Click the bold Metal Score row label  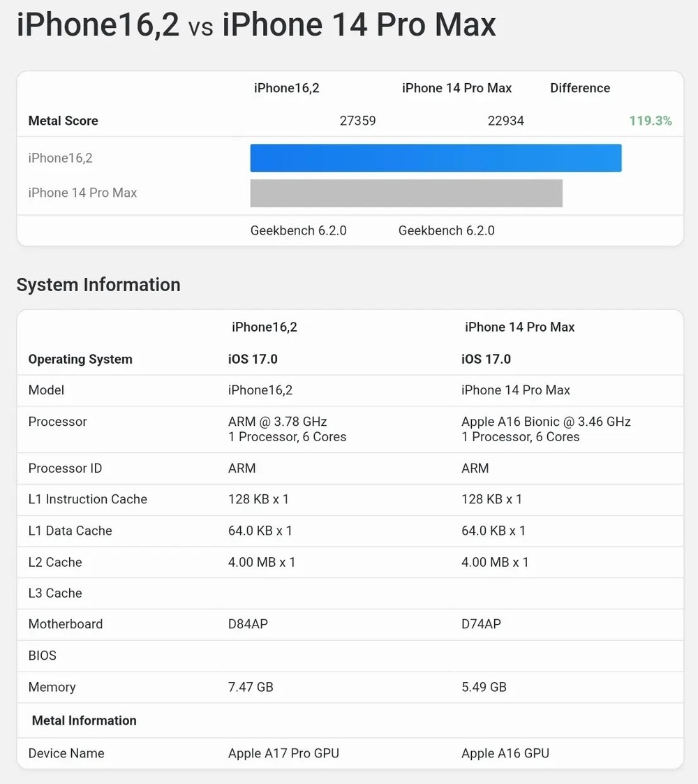[x=63, y=121]
